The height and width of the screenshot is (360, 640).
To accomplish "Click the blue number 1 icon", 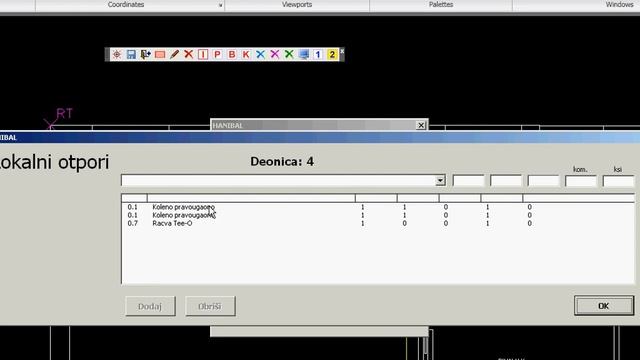I will [x=318, y=54].
